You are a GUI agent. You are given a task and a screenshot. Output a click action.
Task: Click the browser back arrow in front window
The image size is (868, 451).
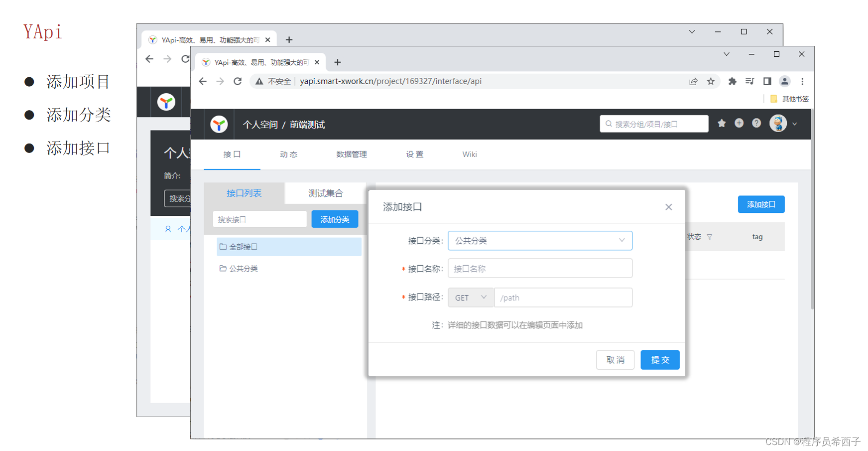[x=203, y=81]
